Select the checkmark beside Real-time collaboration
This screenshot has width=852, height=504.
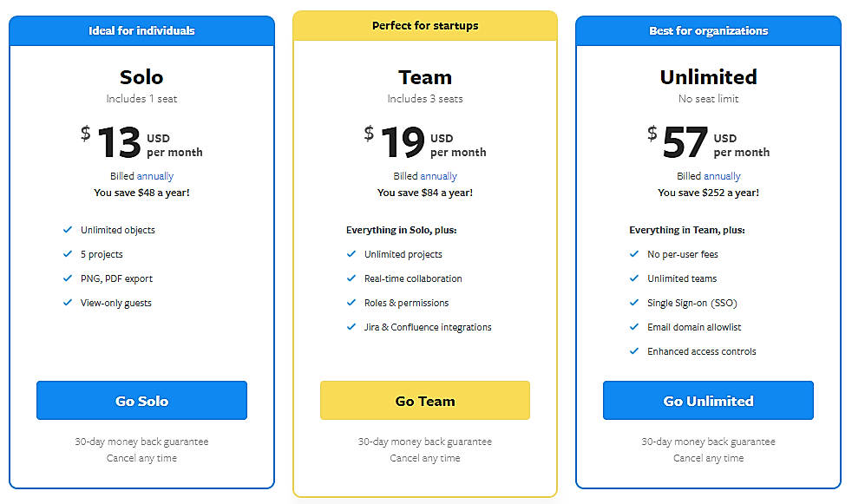coord(351,278)
